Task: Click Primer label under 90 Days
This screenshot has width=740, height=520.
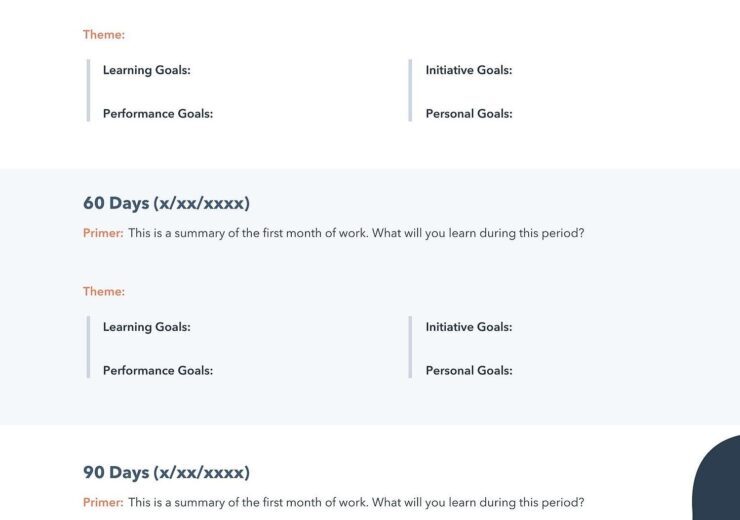Action: click(x=103, y=502)
